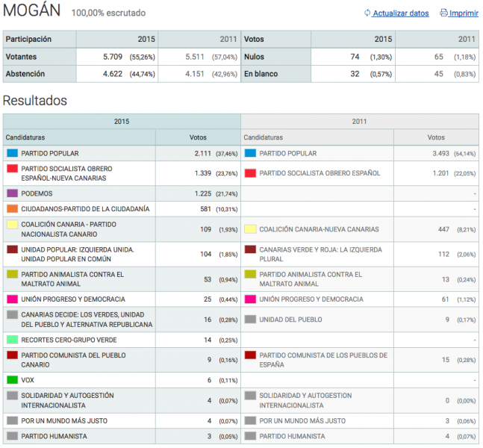Click the 2011 Abstención value 4.151
This screenshot has width=483, height=448.
click(195, 74)
